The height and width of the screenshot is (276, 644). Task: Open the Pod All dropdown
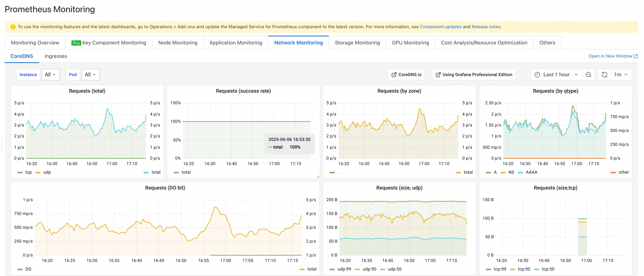(x=90, y=75)
